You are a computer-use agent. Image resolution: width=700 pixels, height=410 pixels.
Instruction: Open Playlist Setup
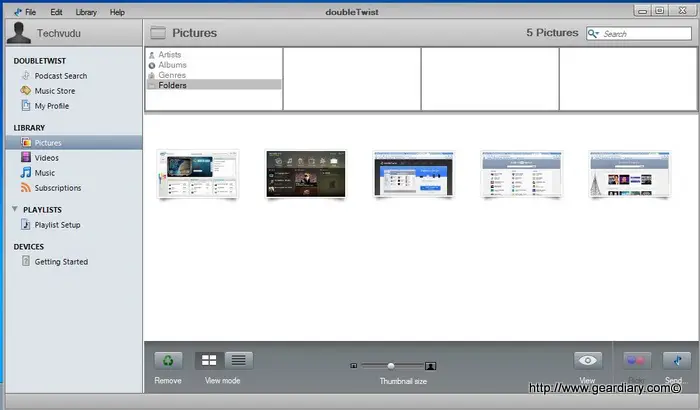(x=58, y=225)
